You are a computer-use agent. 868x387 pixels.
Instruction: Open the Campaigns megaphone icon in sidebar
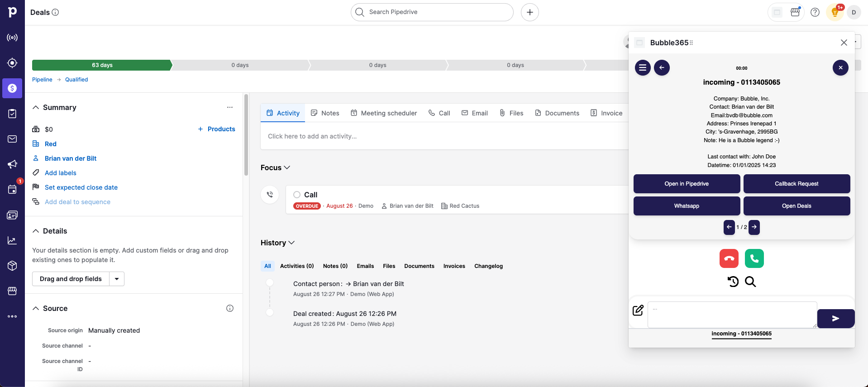(12, 164)
